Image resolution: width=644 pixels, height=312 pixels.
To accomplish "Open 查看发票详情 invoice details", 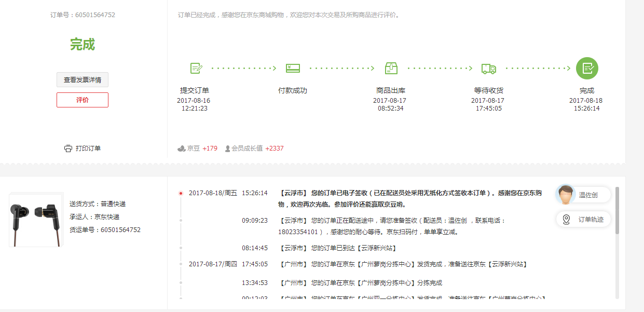I will click(x=83, y=79).
